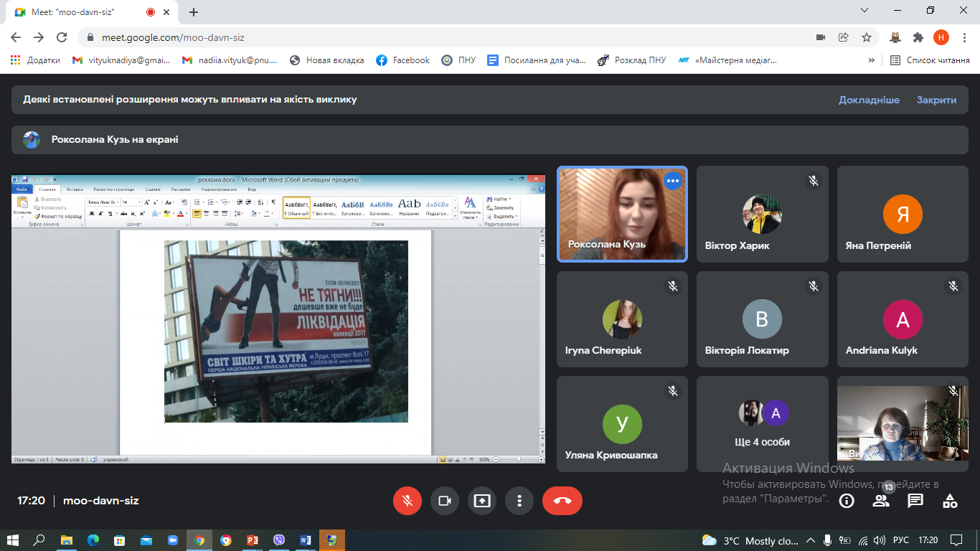Turn on the camera in Meet
The width and height of the screenshot is (980, 551).
(x=445, y=501)
